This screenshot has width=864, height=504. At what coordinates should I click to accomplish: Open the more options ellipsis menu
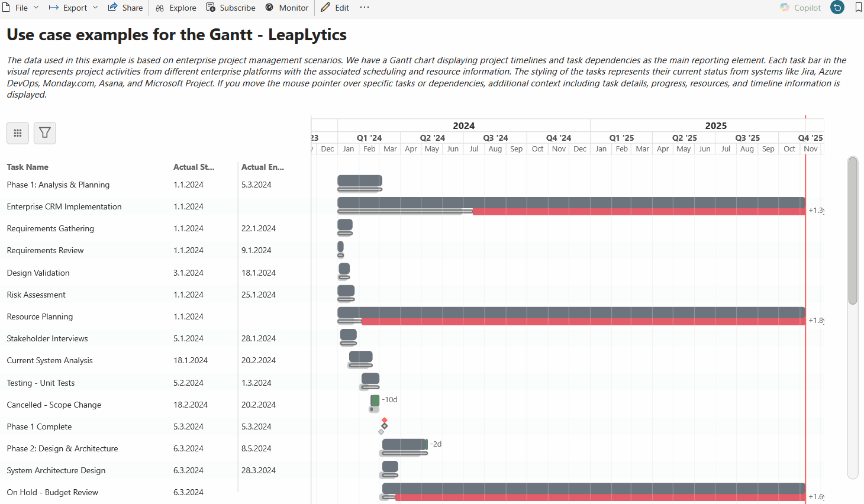pyautogui.click(x=365, y=8)
